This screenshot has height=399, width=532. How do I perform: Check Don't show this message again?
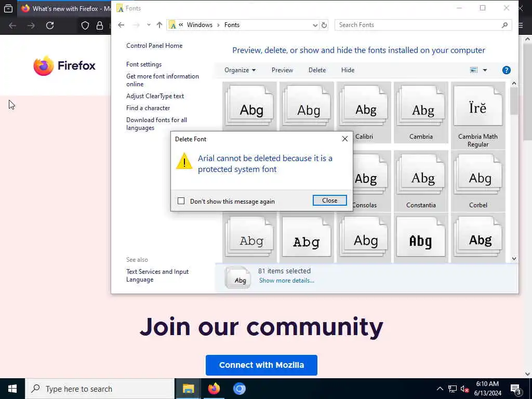[181, 201]
